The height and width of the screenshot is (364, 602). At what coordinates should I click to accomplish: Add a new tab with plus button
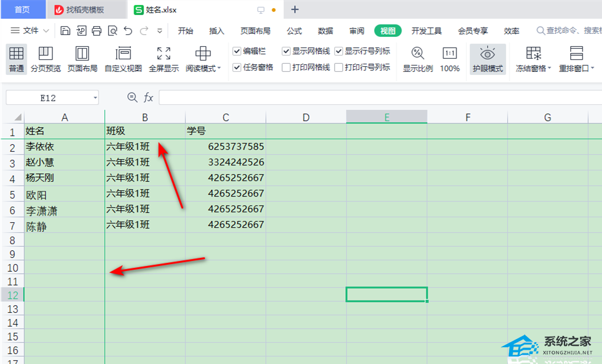click(x=295, y=9)
